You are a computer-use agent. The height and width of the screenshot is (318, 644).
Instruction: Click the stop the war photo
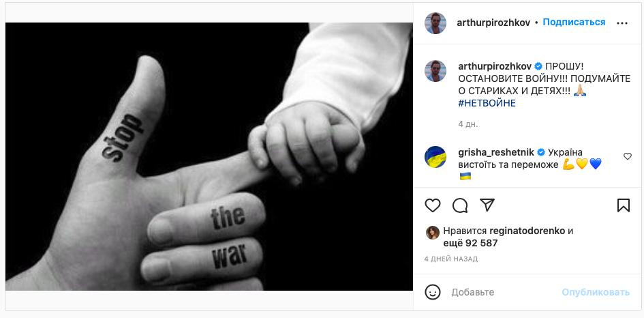(209, 156)
